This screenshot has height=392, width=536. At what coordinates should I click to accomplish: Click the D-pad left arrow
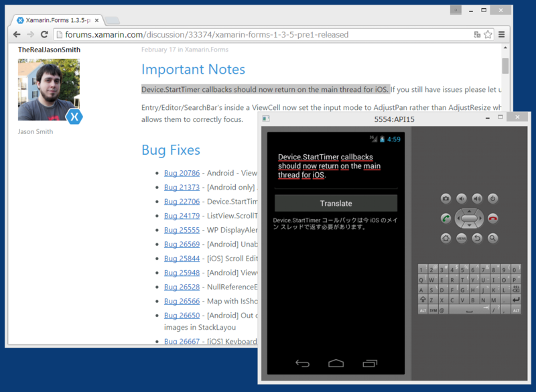[x=458, y=218]
